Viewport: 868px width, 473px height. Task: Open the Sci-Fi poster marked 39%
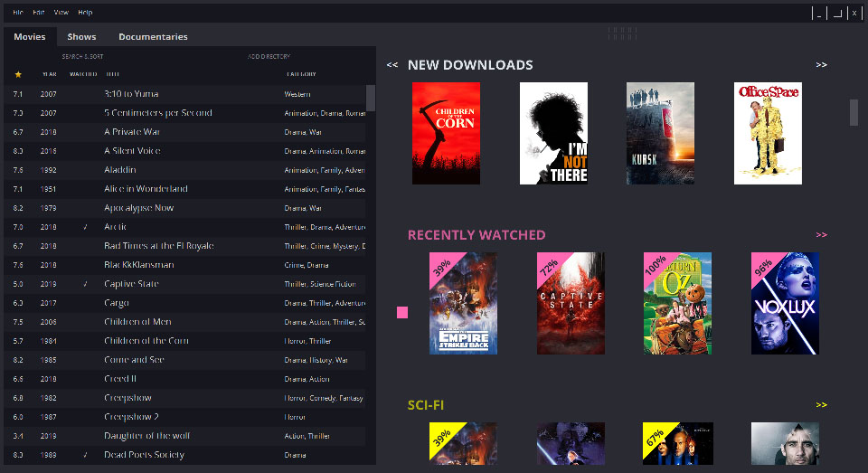click(x=463, y=444)
